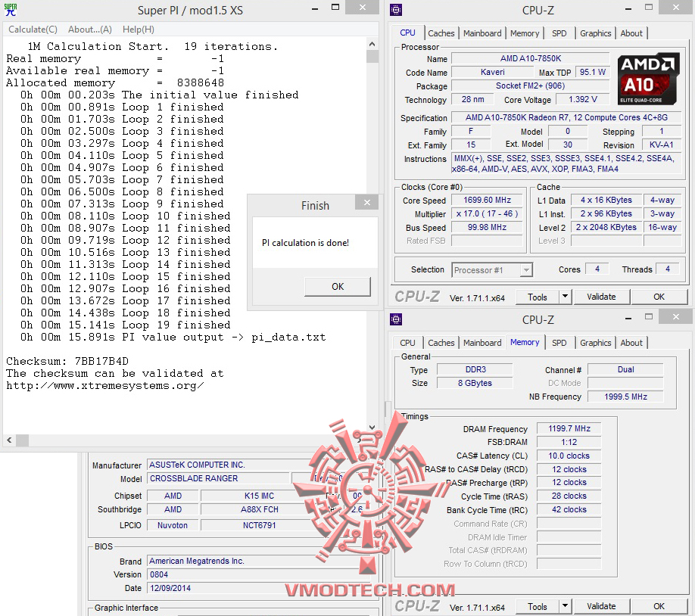Select CPU tab in top CPU-Z window
Screen dimensions: 695x616
pos(407,33)
